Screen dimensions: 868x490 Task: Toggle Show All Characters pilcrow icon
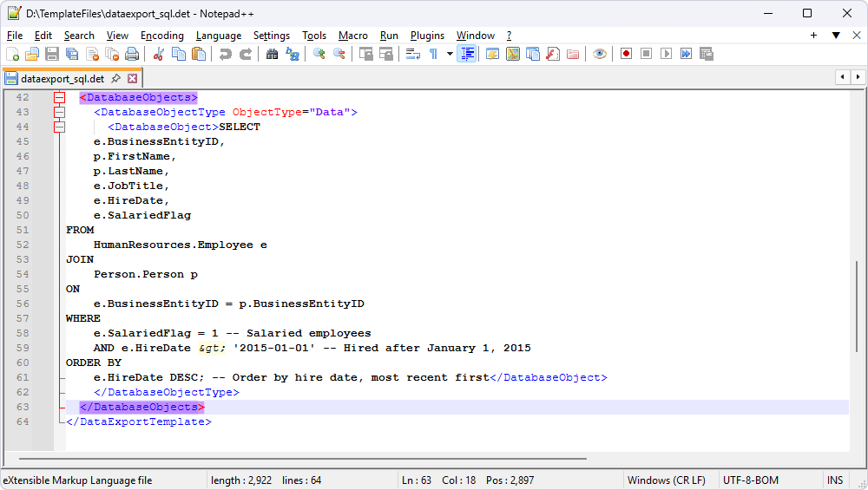[433, 54]
